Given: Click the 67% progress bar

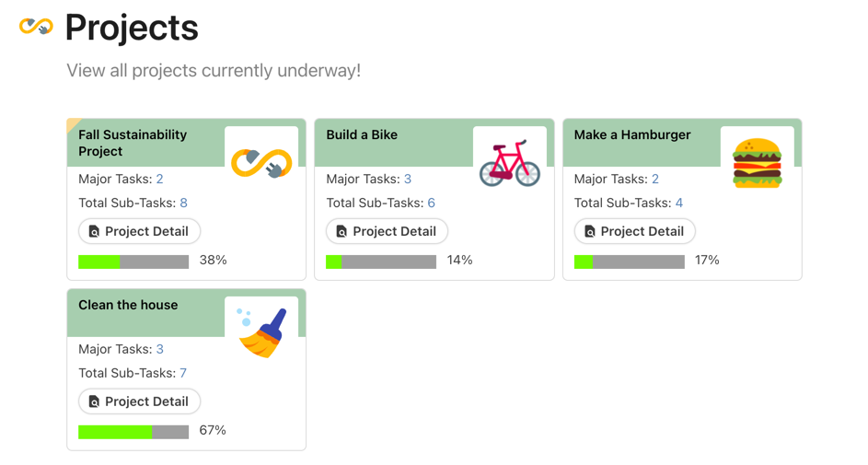Looking at the screenshot, I should pos(133,432).
